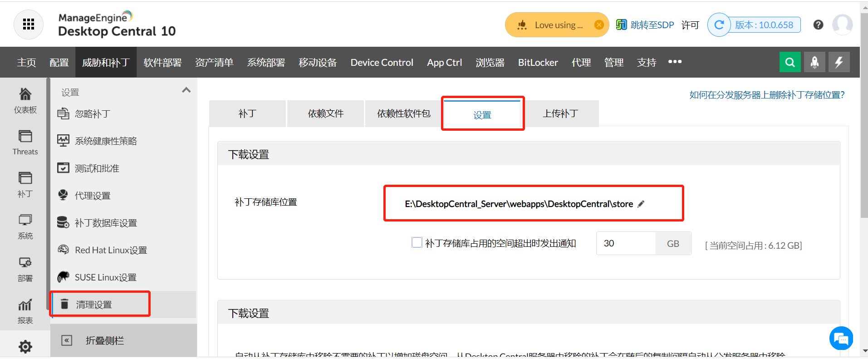Open the 支持 menu
This screenshot has width=868, height=359.
[647, 62]
